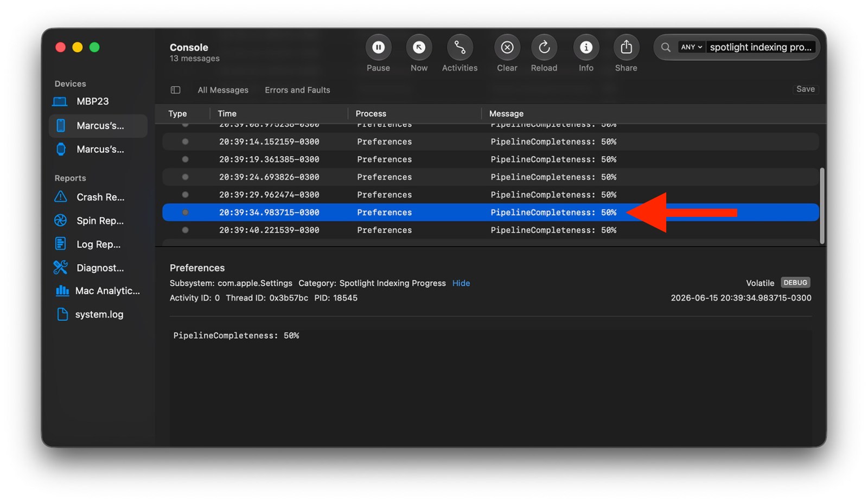The width and height of the screenshot is (868, 502).
Task: Click the Subsystem: com.apple.Settings text
Action: 231,283
